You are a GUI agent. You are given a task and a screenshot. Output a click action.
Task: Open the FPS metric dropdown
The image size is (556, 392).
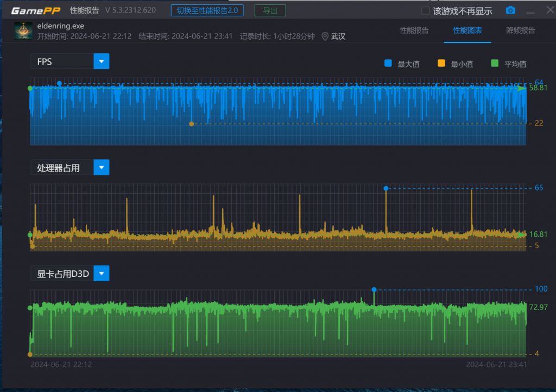[x=101, y=61]
